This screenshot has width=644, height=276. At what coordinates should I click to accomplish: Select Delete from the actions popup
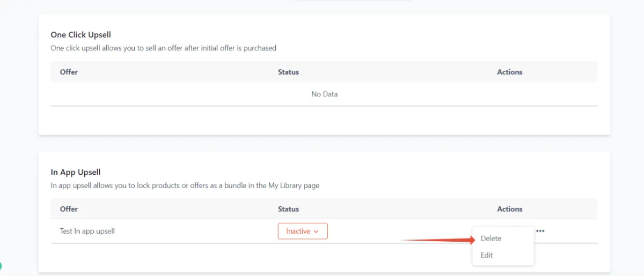(491, 238)
